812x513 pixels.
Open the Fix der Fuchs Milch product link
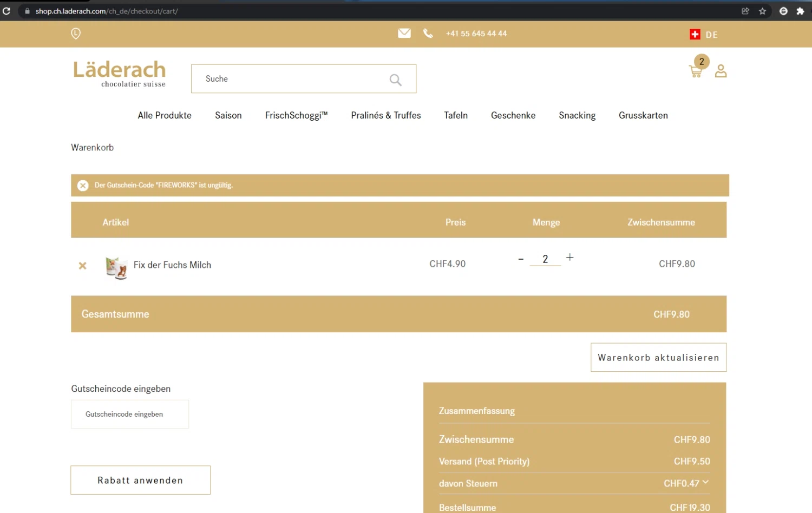pos(172,265)
